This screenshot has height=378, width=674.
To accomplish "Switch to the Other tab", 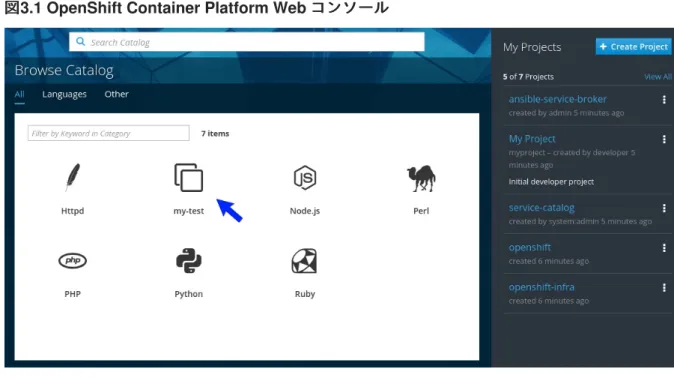I will 116,94.
